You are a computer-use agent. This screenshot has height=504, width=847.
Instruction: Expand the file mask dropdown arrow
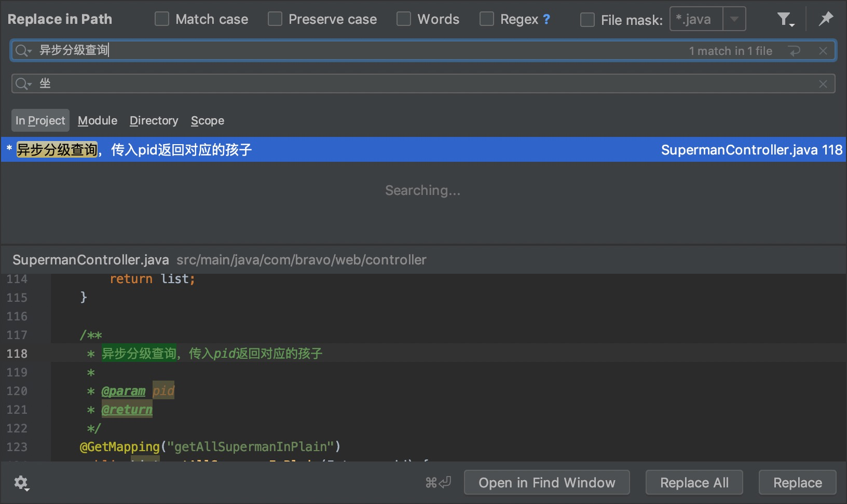[x=734, y=19]
